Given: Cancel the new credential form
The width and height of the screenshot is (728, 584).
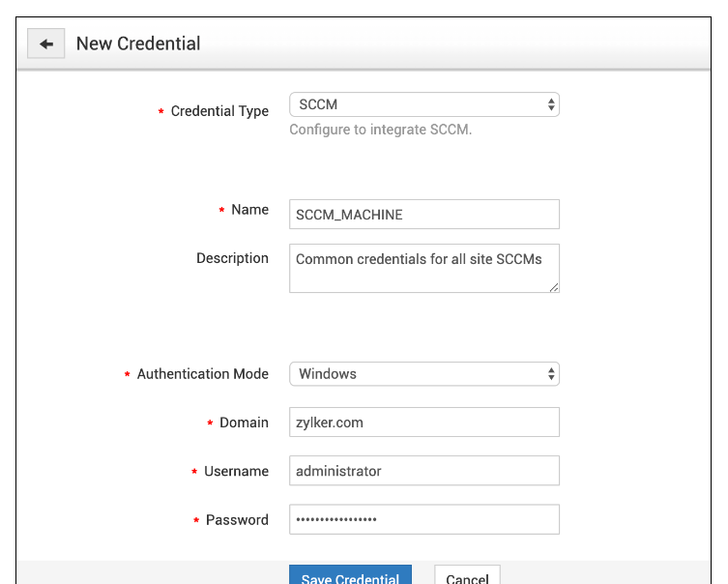Looking at the screenshot, I should point(467,577).
